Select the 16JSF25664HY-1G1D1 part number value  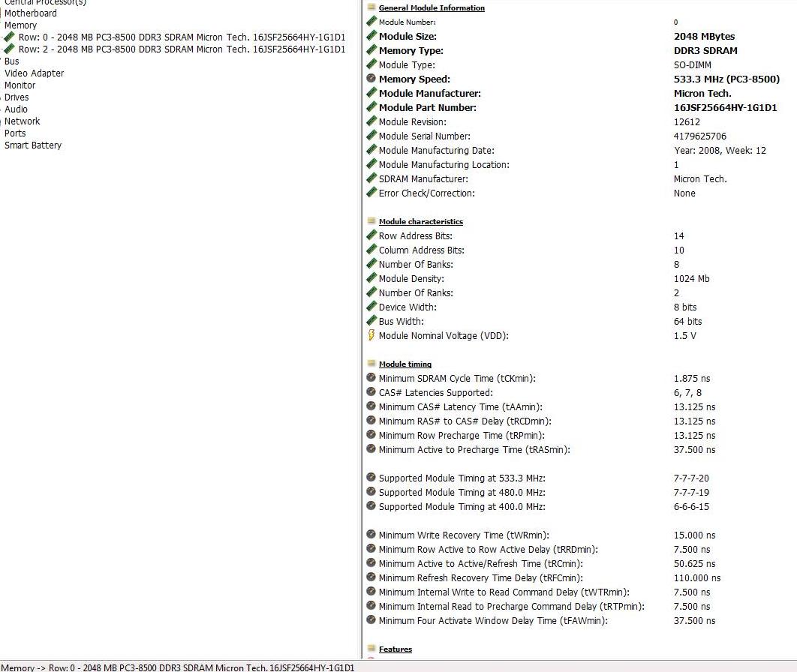(x=726, y=108)
